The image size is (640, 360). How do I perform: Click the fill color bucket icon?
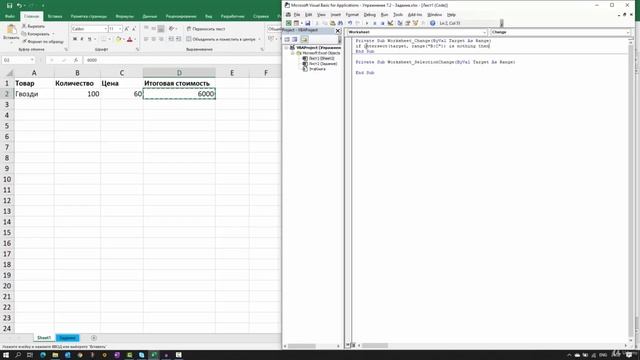point(118,39)
